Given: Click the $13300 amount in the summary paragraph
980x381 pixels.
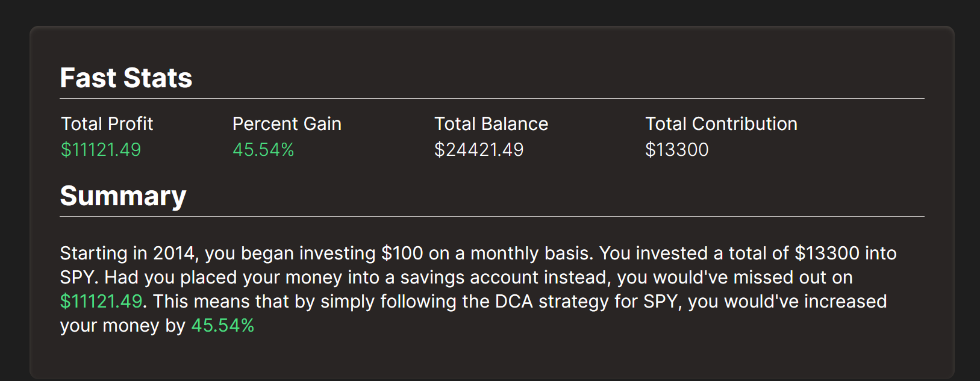Looking at the screenshot, I should 827,253.
